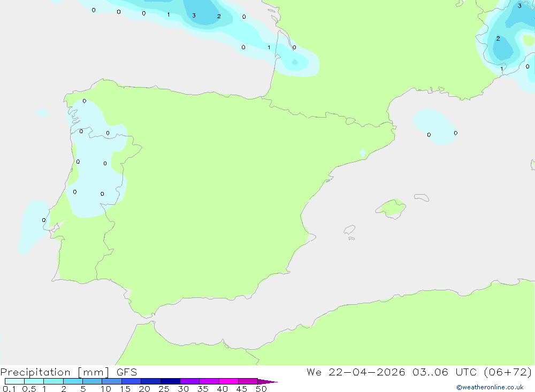Select the 35–40 mm purple legend swatch
The width and height of the screenshot is (535, 392).
pos(209,381)
